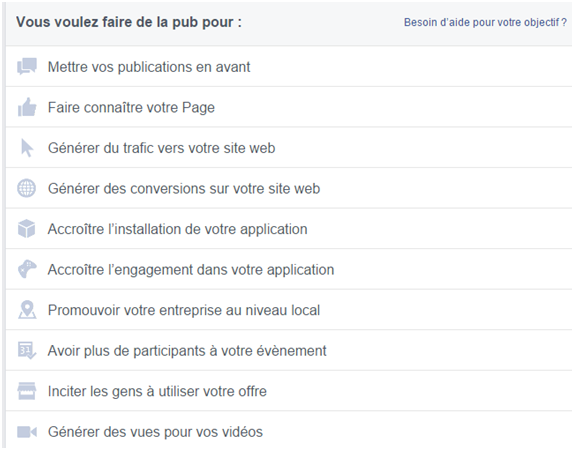
Task: Click the game controller icon for app engagement
Action: (x=27, y=269)
